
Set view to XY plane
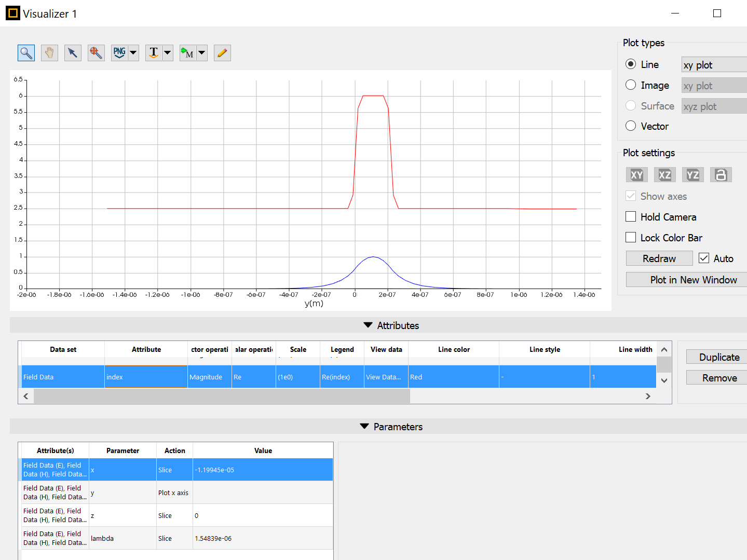pyautogui.click(x=637, y=175)
